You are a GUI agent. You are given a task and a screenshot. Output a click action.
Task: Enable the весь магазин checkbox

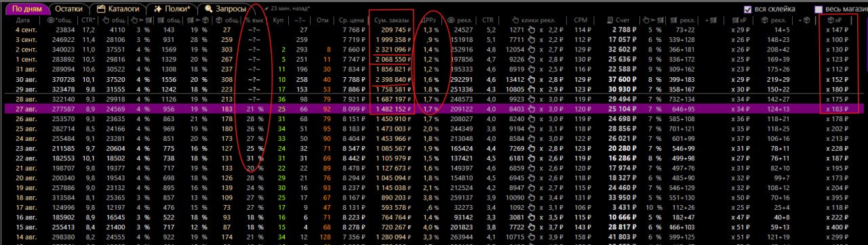[x=818, y=9]
